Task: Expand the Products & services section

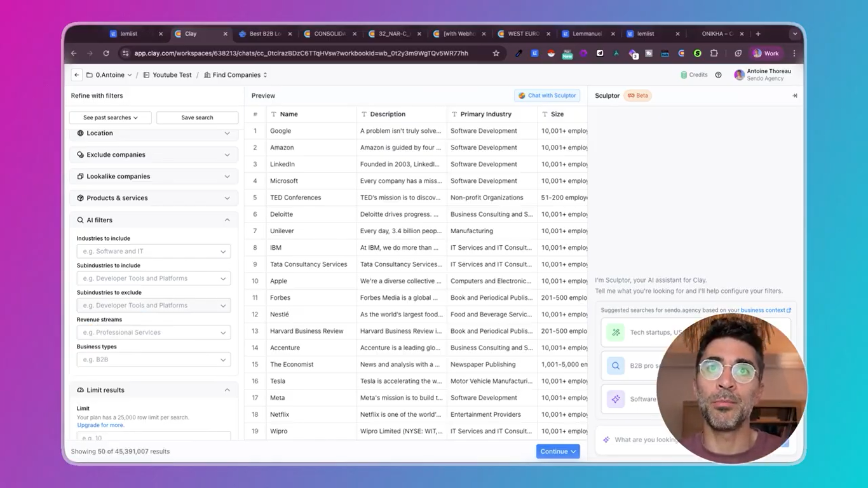Action: click(227, 198)
